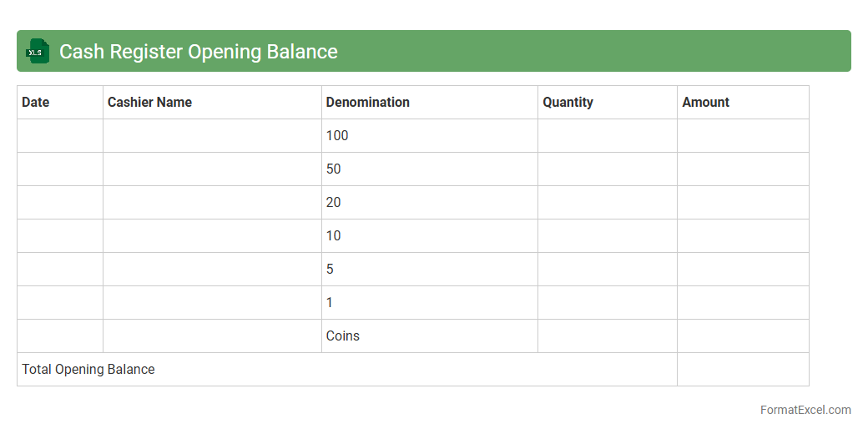The image size is (868, 434).
Task: Click the denomination cell showing 1
Action: [430, 302]
